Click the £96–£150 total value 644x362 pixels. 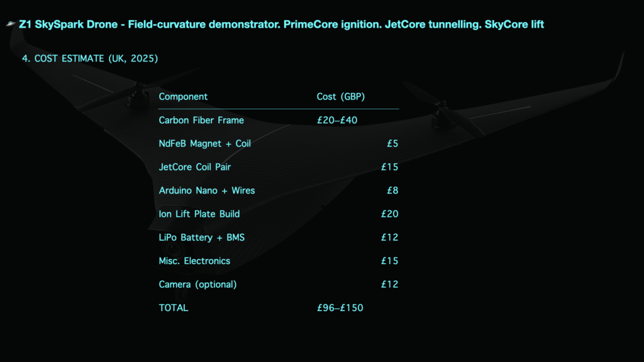pyautogui.click(x=340, y=308)
